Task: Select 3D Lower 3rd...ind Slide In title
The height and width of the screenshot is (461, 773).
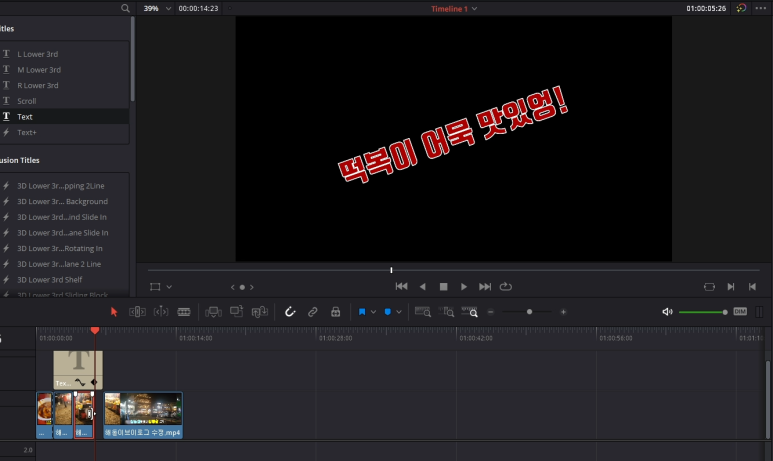Action: (64, 217)
